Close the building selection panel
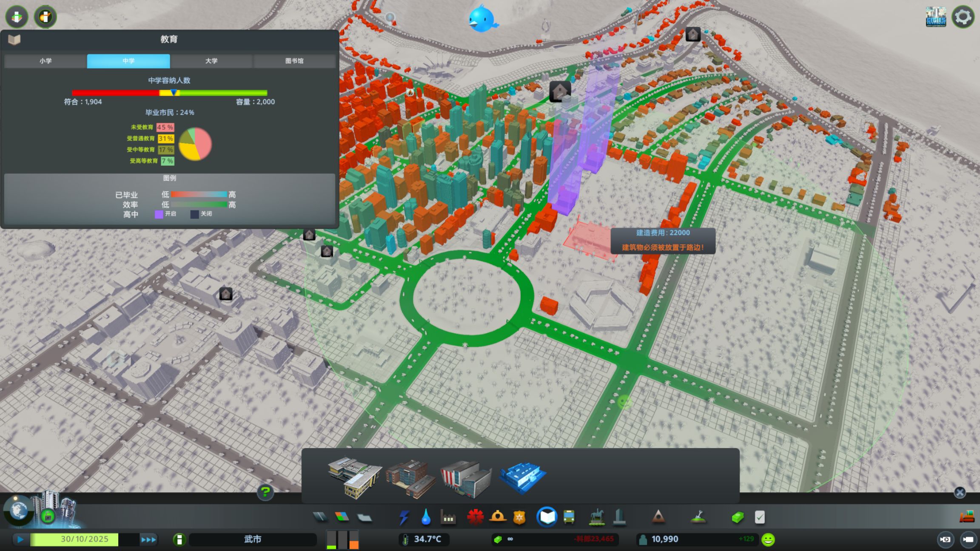Viewport: 980px width, 551px height. coord(960,492)
